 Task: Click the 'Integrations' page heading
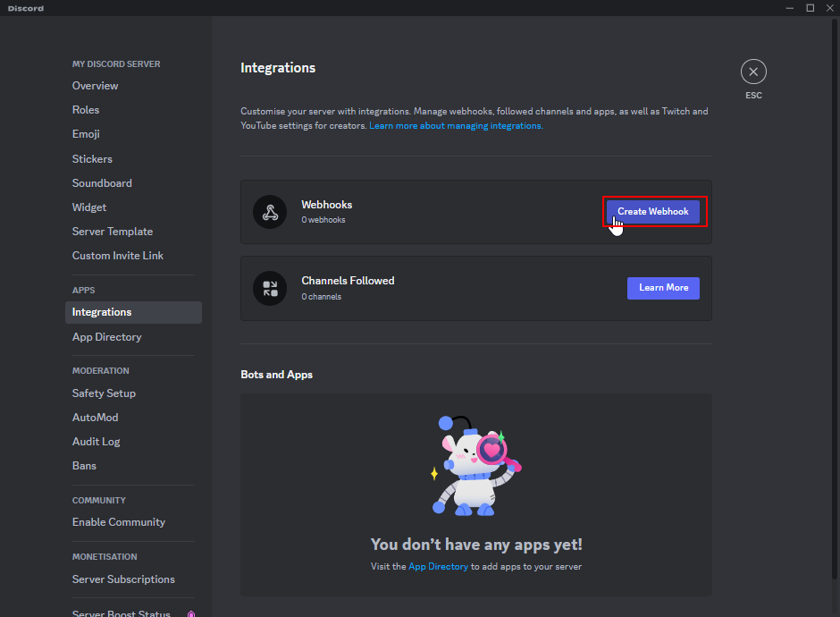click(278, 68)
